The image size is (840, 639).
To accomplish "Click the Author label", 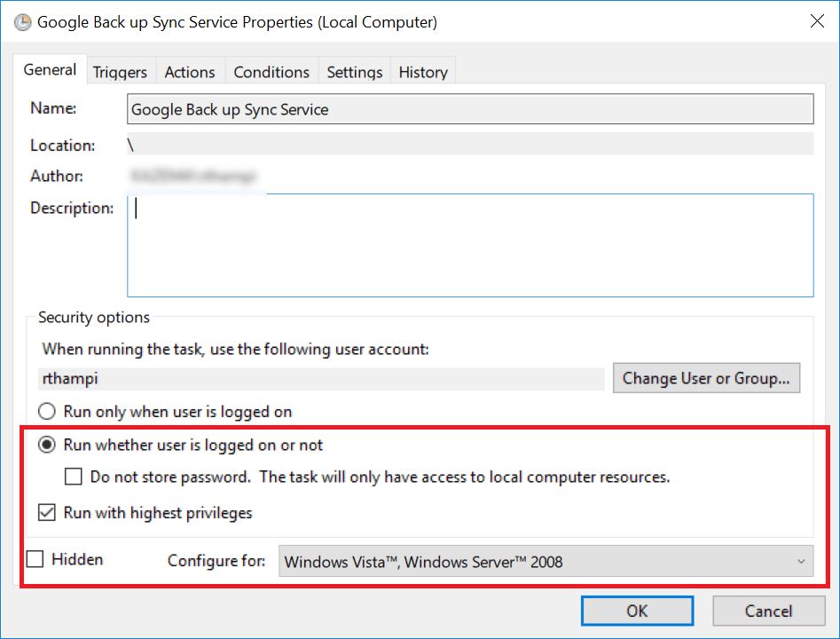I will (57, 176).
